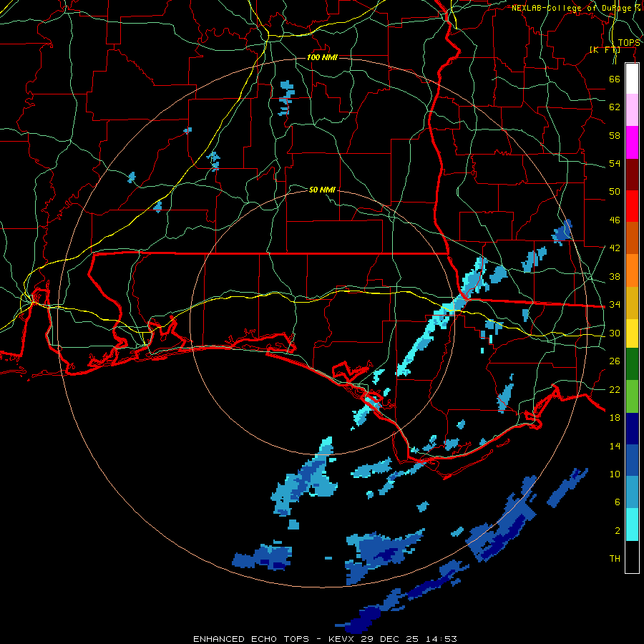Click the "34" scale value

(x=615, y=305)
